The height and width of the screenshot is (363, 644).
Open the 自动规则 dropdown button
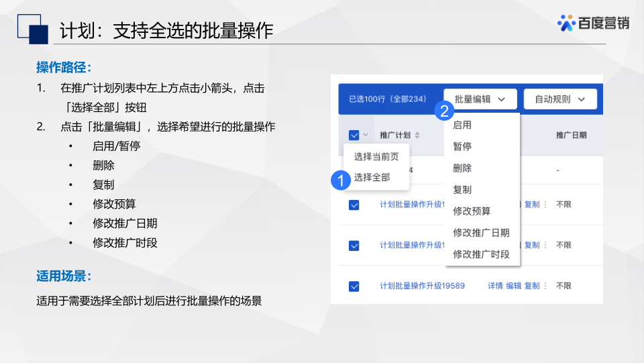[x=560, y=99]
